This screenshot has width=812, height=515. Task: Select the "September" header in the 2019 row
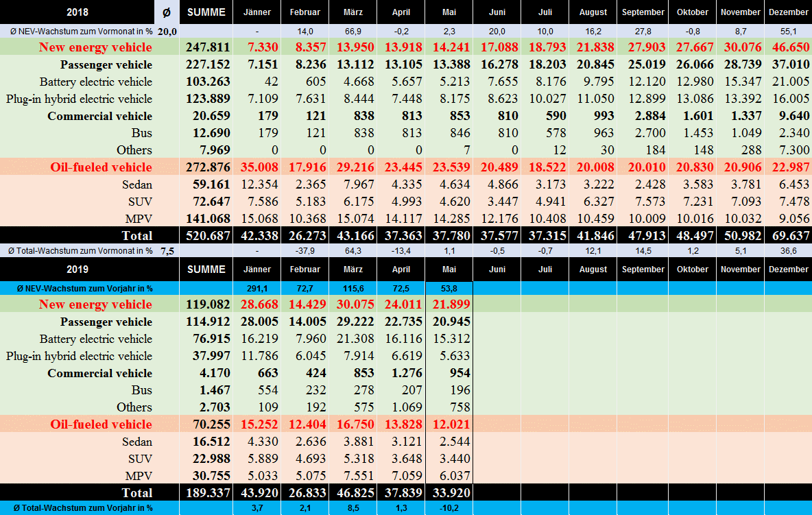click(x=643, y=269)
